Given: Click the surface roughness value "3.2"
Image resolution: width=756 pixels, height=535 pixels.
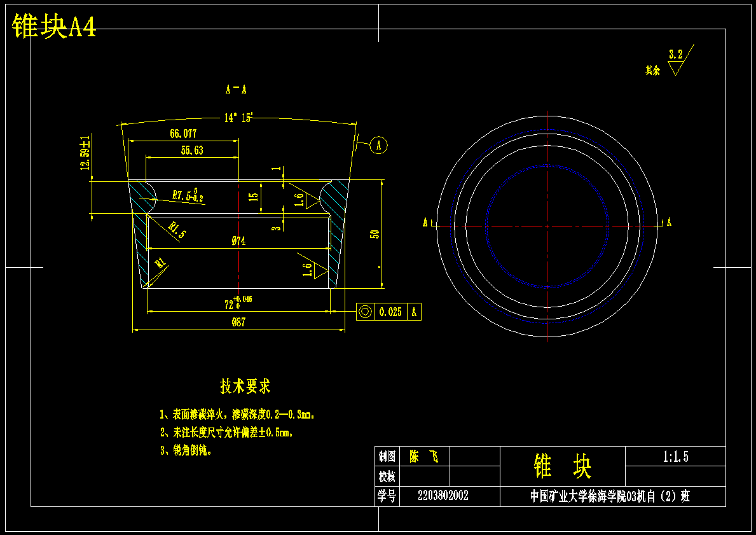Looking at the screenshot, I should coord(675,54).
